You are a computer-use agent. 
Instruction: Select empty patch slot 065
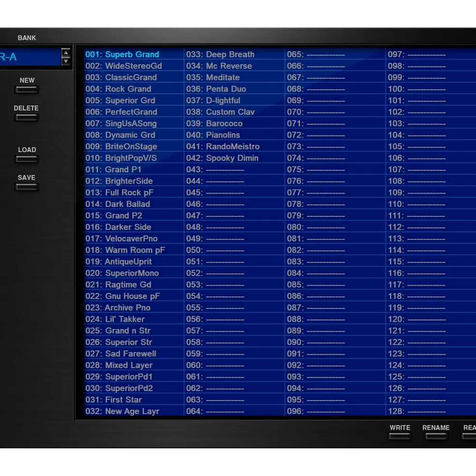(335, 54)
